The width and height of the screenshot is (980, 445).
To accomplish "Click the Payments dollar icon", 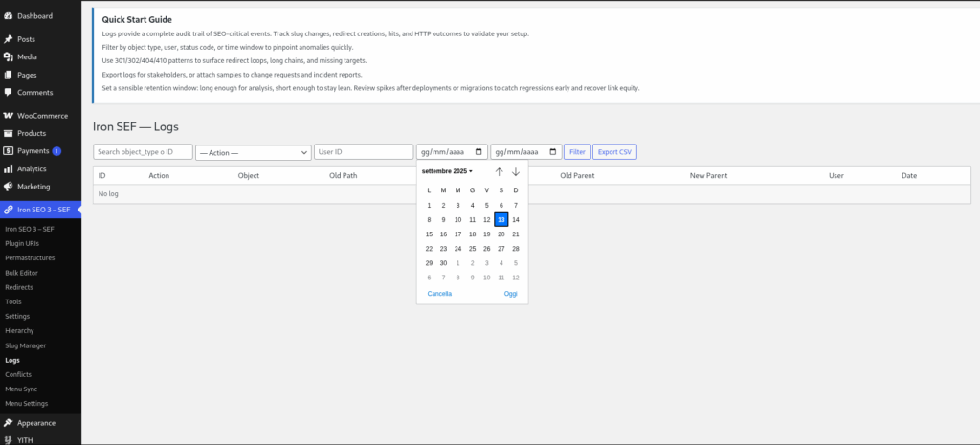I will [x=8, y=150].
